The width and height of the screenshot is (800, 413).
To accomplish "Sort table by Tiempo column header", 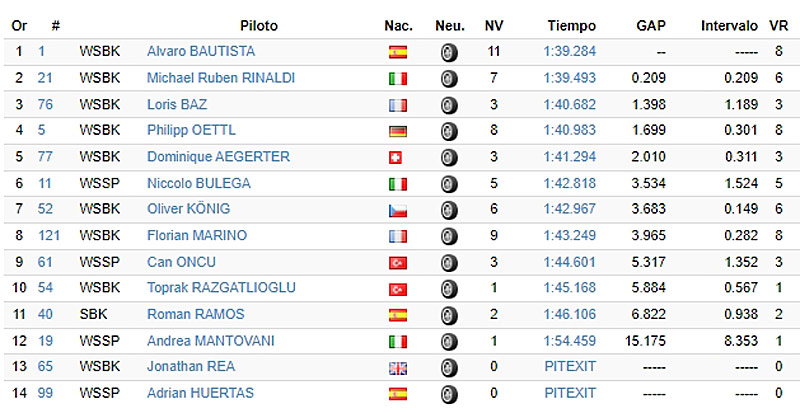I will click(571, 25).
